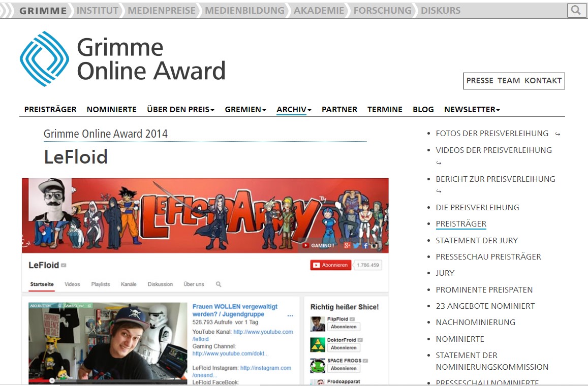Click the FlipFloid channel avatar

318,324
